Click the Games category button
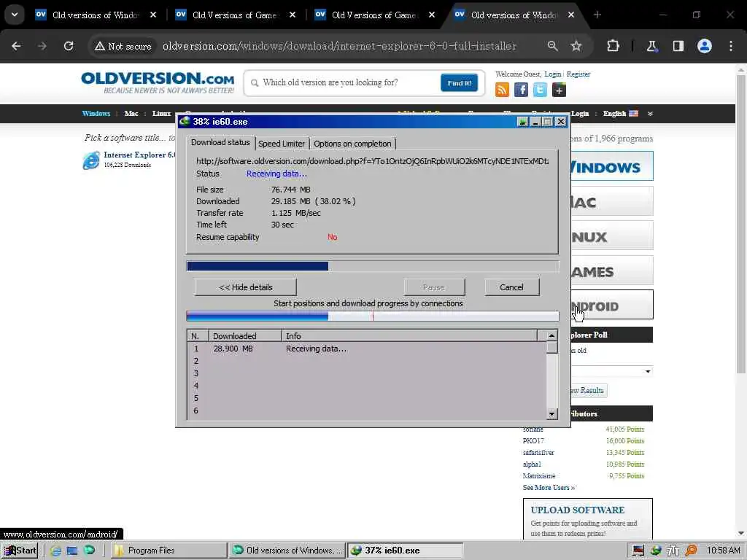 pyautogui.click(x=612, y=271)
